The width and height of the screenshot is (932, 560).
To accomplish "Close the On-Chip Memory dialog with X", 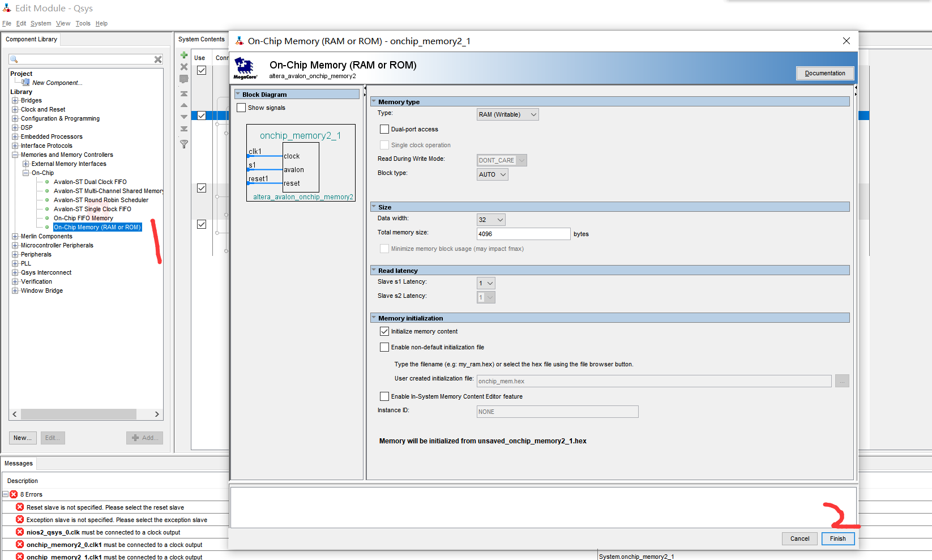I will click(x=847, y=41).
